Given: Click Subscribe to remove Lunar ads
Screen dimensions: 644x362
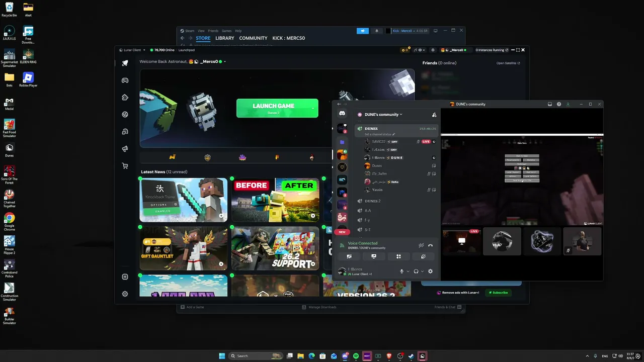Looking at the screenshot, I should tap(498, 293).
